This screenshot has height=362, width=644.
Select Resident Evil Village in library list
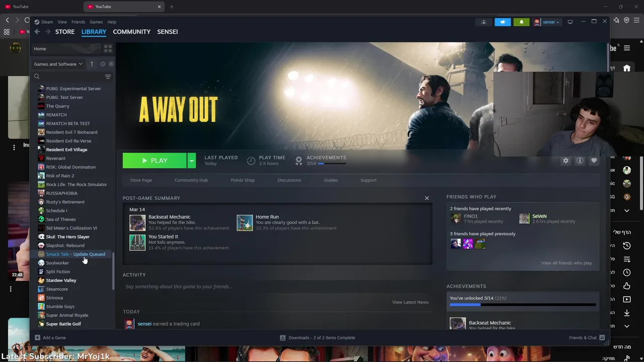66,149
